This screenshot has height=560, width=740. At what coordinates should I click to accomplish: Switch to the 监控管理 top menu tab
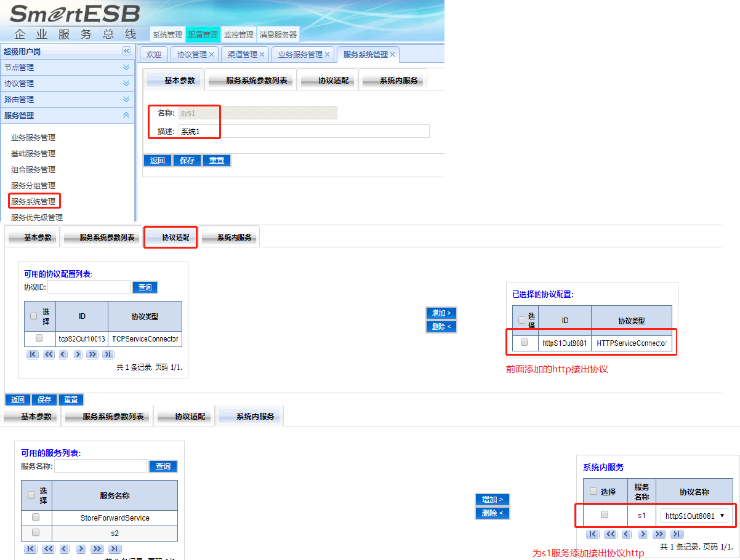238,35
